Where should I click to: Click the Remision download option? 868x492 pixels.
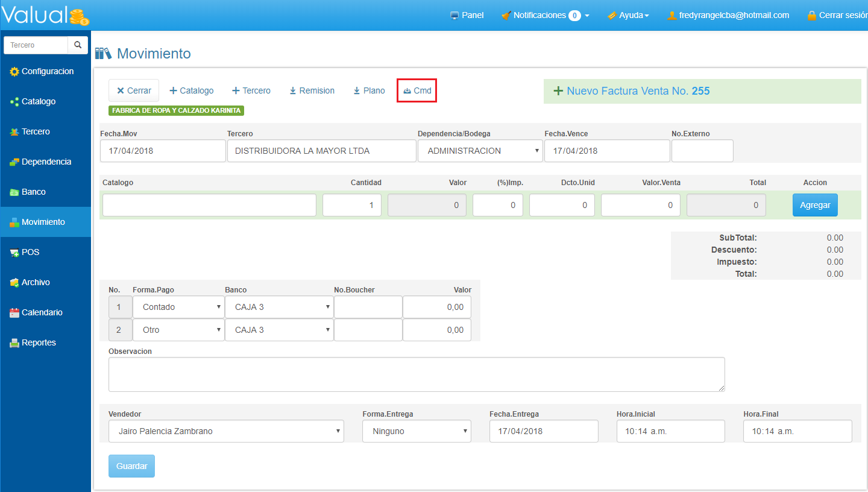pyautogui.click(x=312, y=90)
